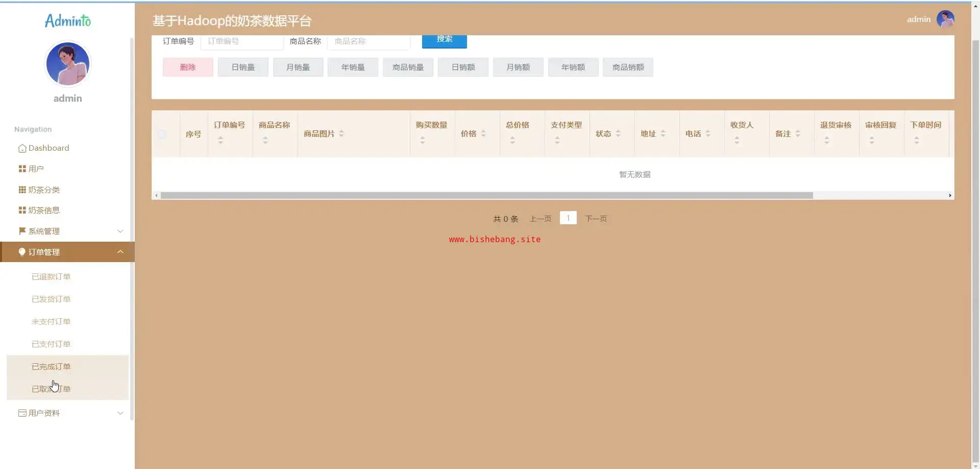Collapse the 订单管理 menu chevron

tap(120, 252)
